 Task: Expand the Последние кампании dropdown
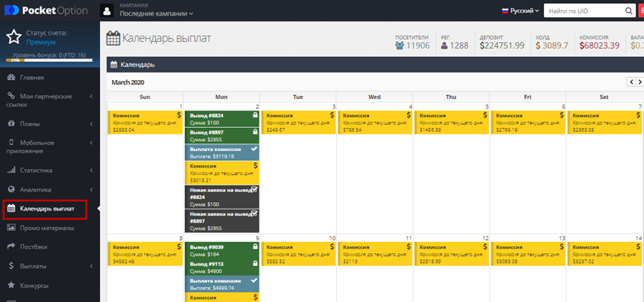pos(157,13)
